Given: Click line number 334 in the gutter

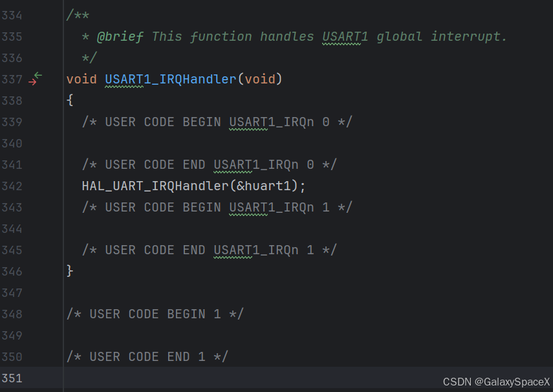Looking at the screenshot, I should [x=12, y=16].
